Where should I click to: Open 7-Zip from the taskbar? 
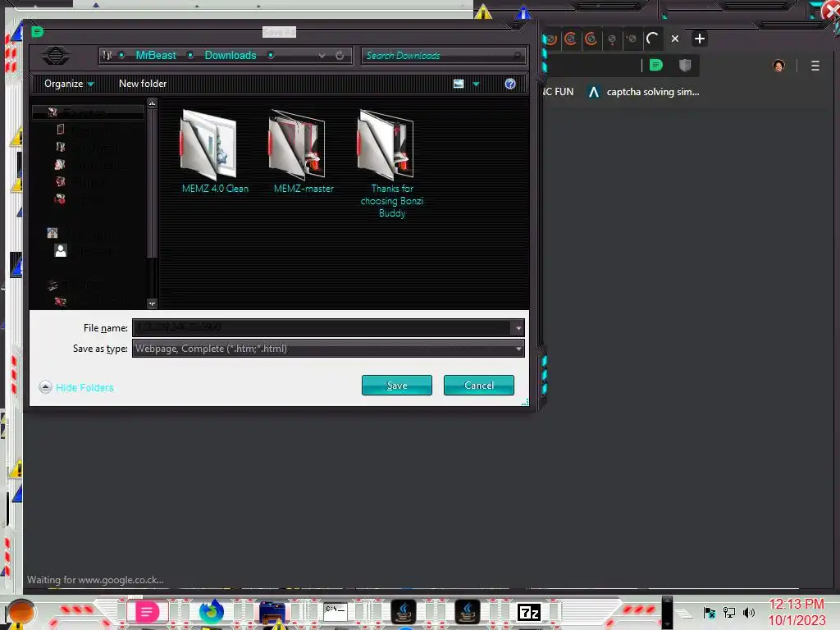coord(529,612)
